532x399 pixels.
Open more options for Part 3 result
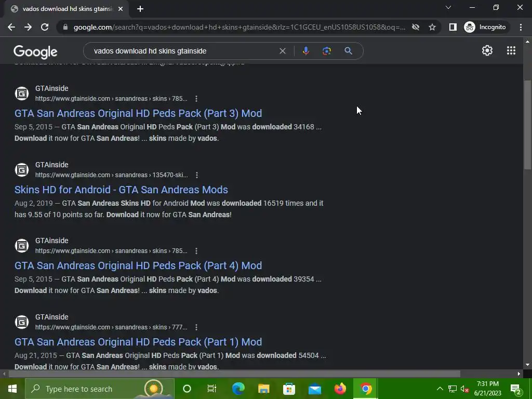point(196,99)
